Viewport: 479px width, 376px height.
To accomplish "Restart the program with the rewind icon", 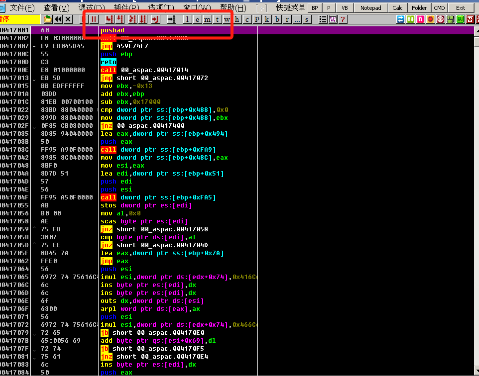I will coord(58,19).
